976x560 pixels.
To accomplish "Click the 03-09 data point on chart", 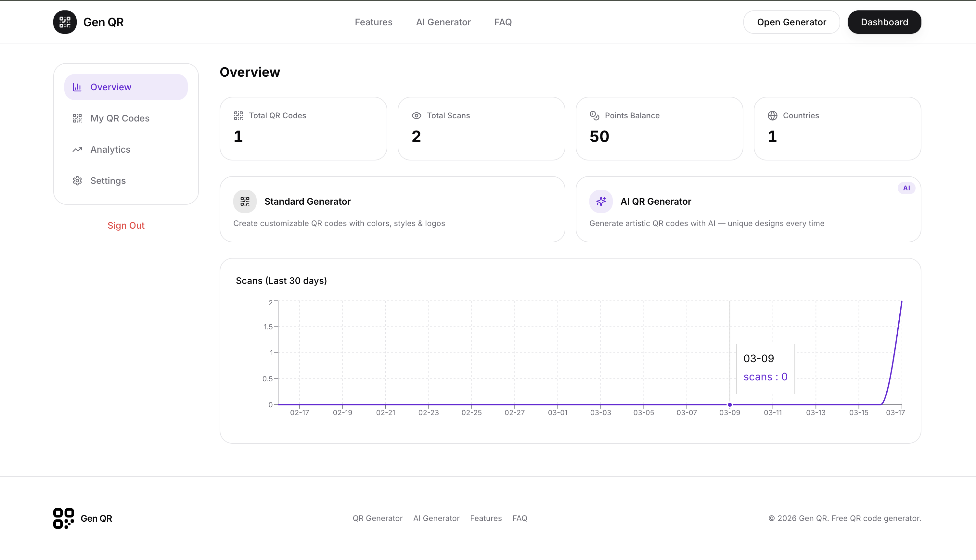I will pyautogui.click(x=729, y=405).
